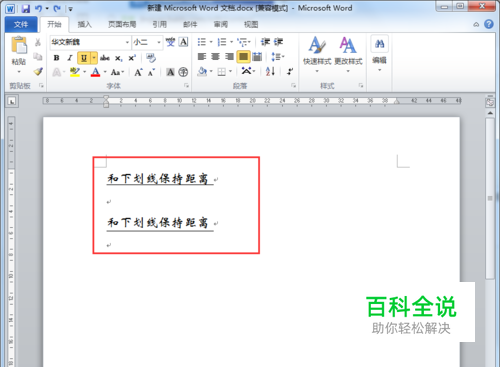The width and height of the screenshot is (500, 367).
Task: Click the Distributed alignment icon
Action: tap(257, 57)
